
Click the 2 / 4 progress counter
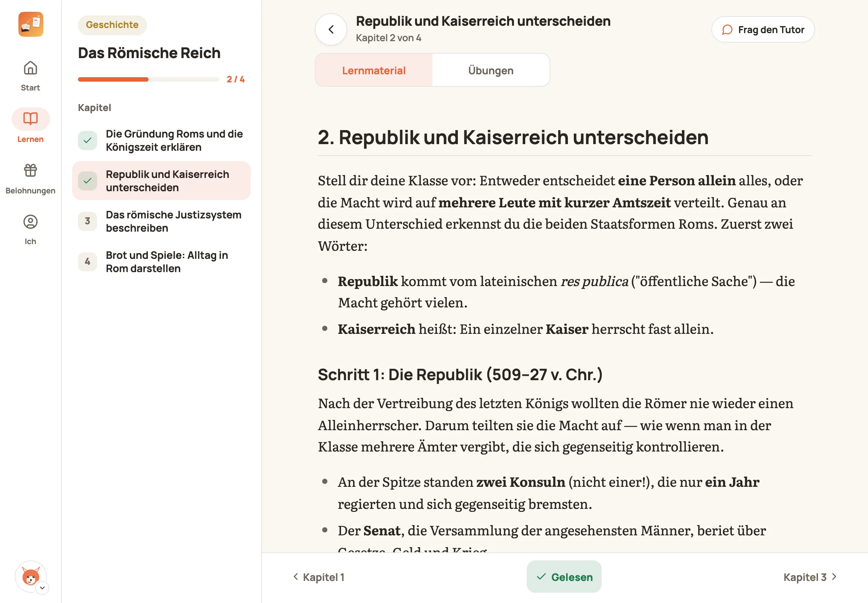pos(235,79)
